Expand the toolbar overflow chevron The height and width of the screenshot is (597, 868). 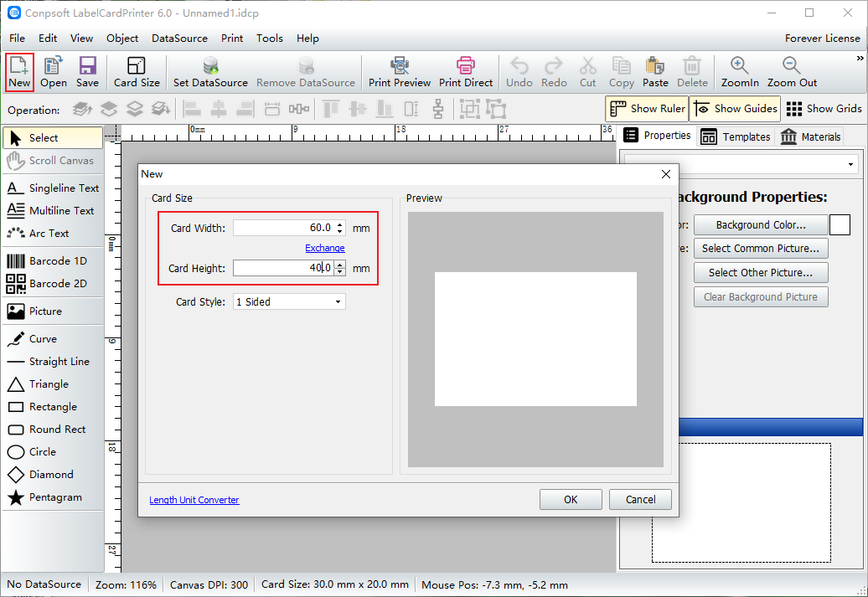pyautogui.click(x=860, y=59)
